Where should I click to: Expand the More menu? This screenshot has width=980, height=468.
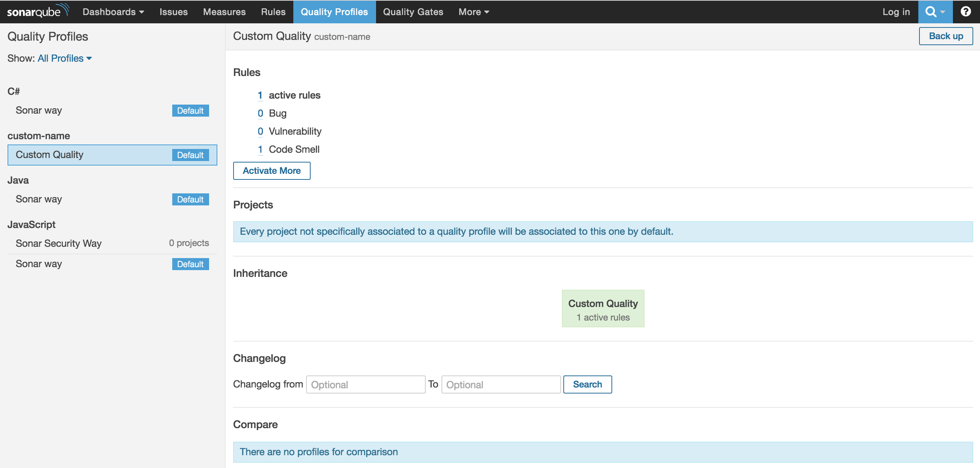point(473,12)
